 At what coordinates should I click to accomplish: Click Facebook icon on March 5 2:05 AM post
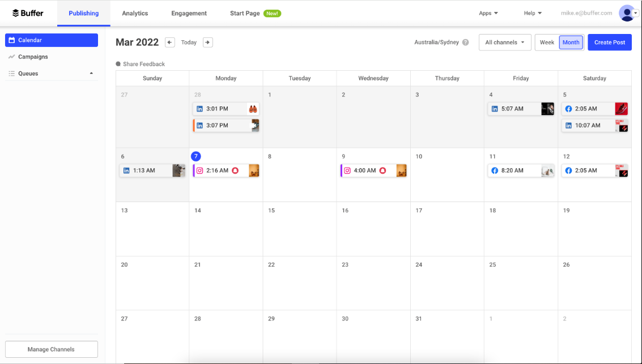click(x=568, y=109)
